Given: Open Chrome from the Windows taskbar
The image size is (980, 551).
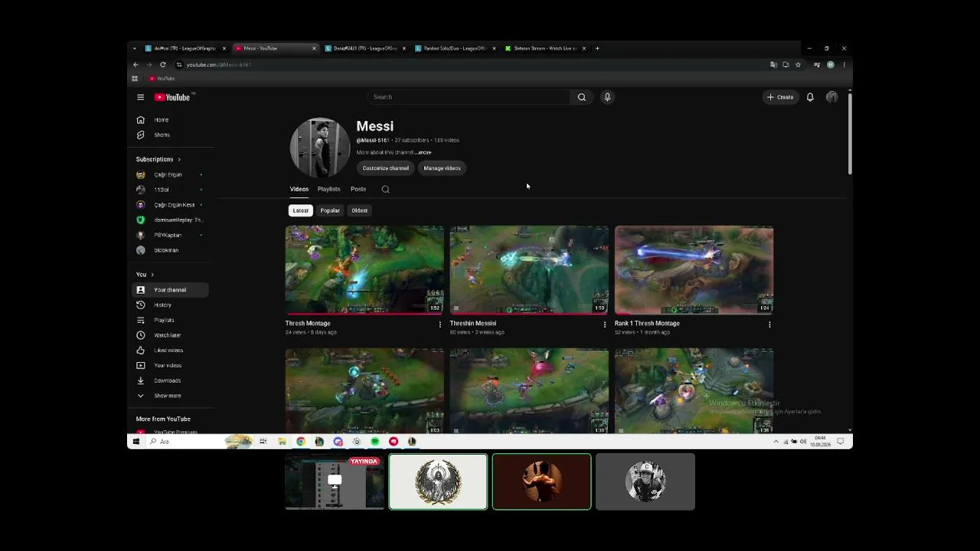Looking at the screenshot, I should [x=301, y=442].
